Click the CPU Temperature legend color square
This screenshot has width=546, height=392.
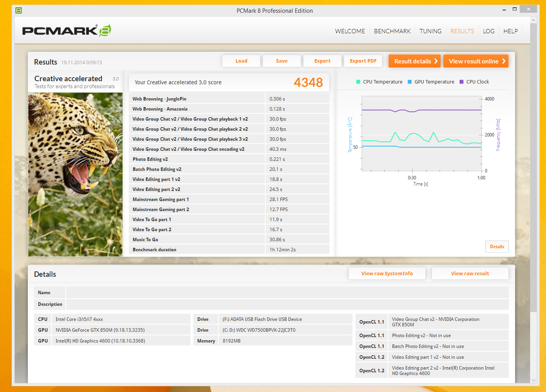point(358,82)
